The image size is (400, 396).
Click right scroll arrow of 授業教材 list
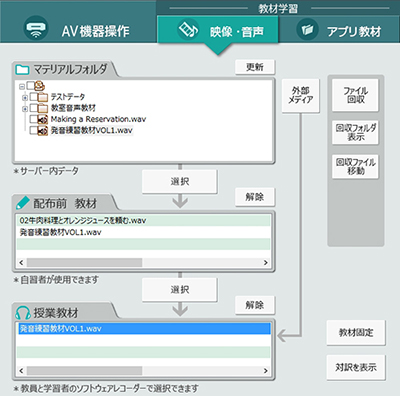pyautogui.click(x=266, y=371)
